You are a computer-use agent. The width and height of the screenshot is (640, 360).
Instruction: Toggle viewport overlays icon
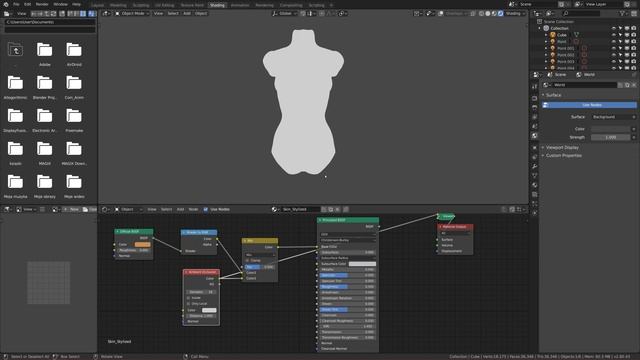tap(441, 13)
